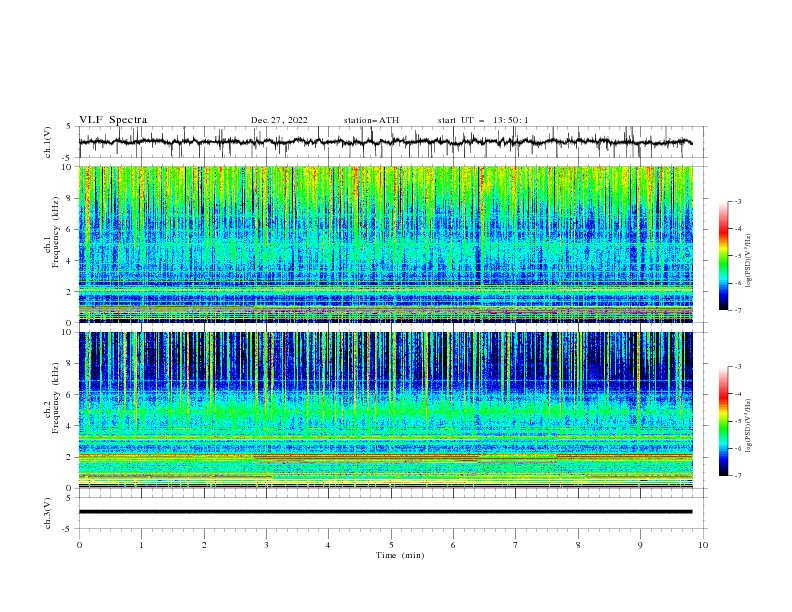The image size is (792, 612).
Task: Click the "-7" tick on ch.2 colorbar
Action: 738,476
